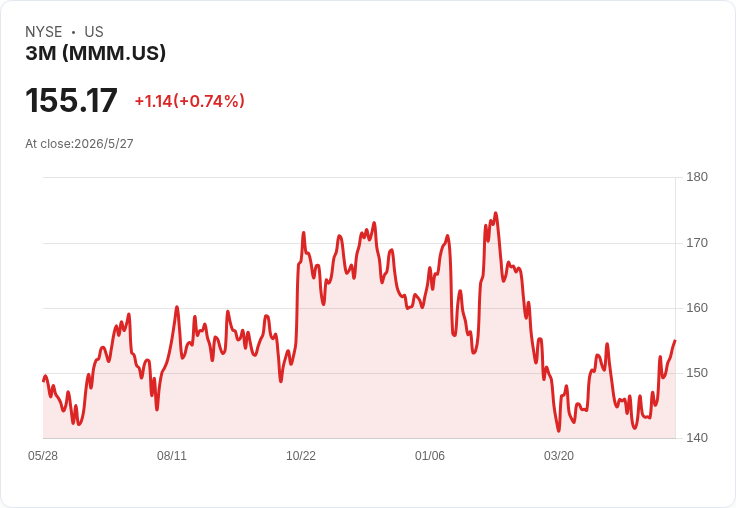736x508 pixels.
Task: Click the 160 y-axis price label
Action: pos(697,308)
